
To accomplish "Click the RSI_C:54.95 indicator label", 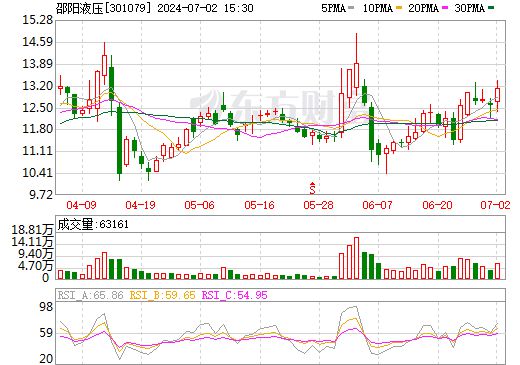I will point(235,295).
